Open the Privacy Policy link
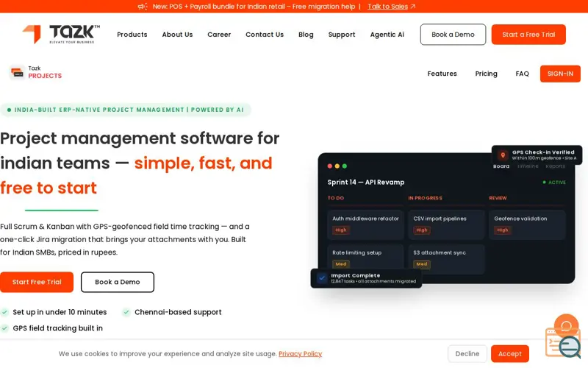Image resolution: width=588 pixels, height=368 pixels. click(300, 354)
